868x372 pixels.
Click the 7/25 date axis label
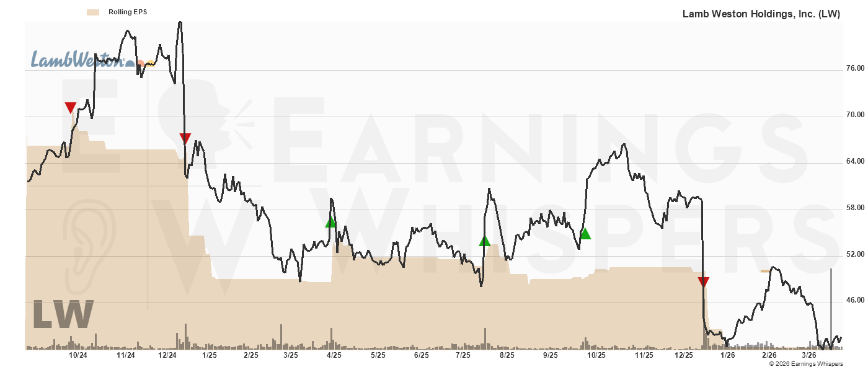point(463,355)
